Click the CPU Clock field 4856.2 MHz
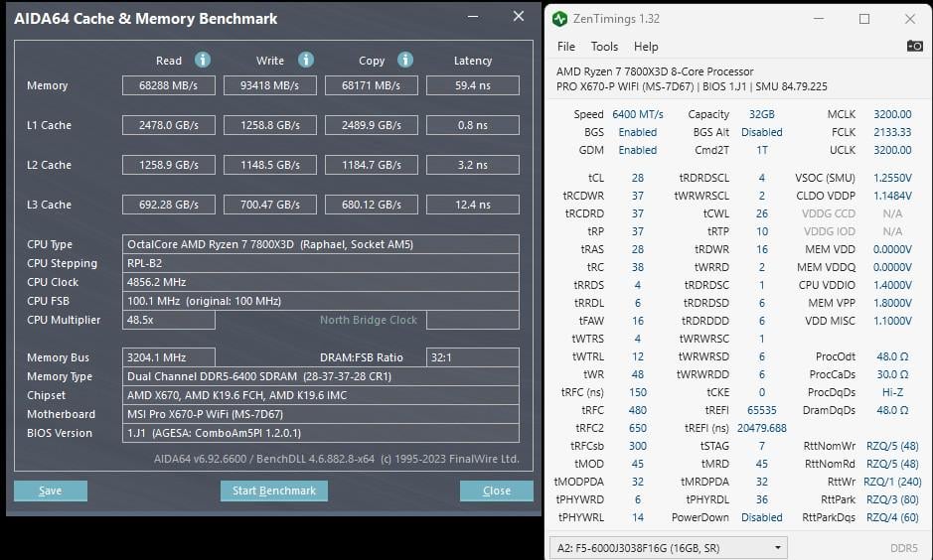The image size is (933, 560). click(321, 282)
